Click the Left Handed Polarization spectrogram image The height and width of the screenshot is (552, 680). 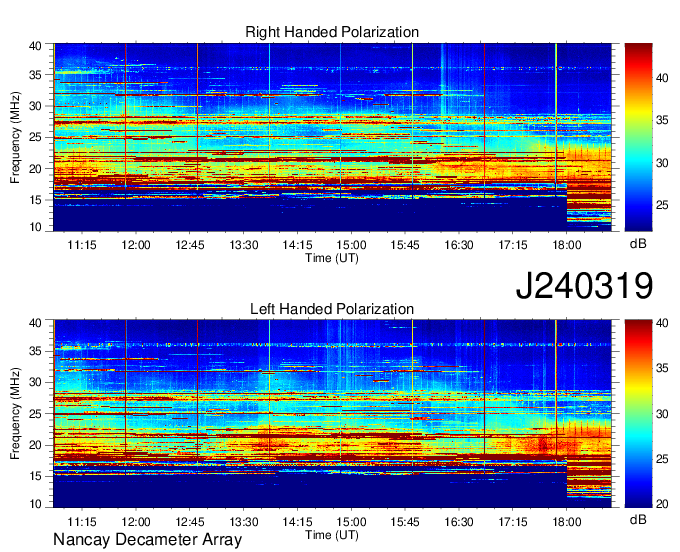[332, 414]
